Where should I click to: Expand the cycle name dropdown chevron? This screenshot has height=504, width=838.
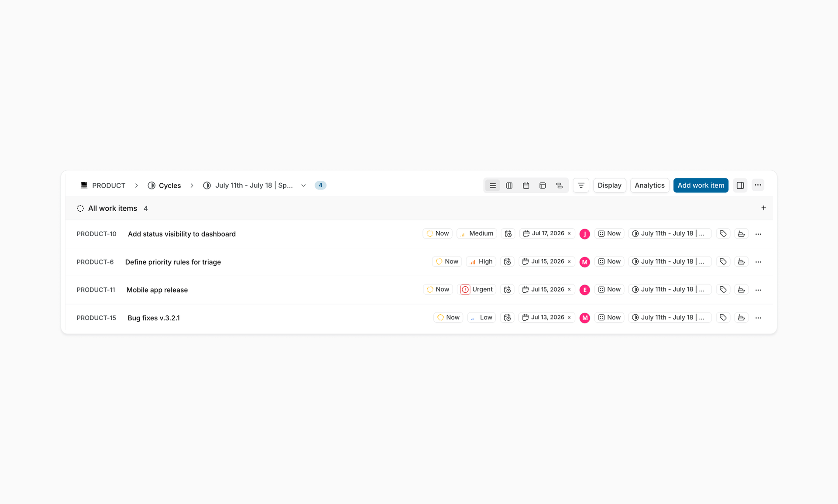coord(303,185)
